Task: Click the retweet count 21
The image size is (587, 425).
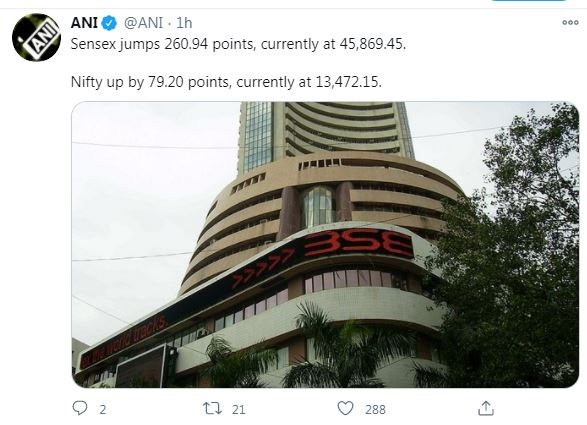Action: click(239, 410)
